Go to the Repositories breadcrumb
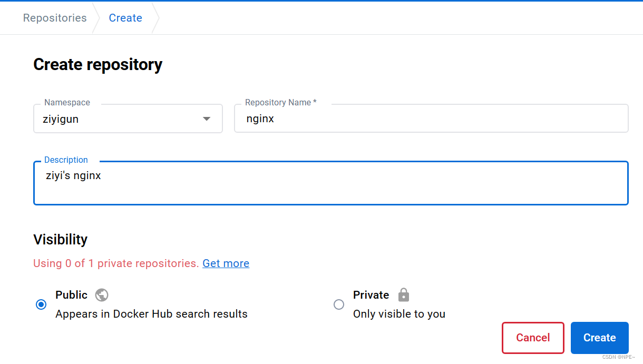The width and height of the screenshot is (643, 364). point(55,18)
